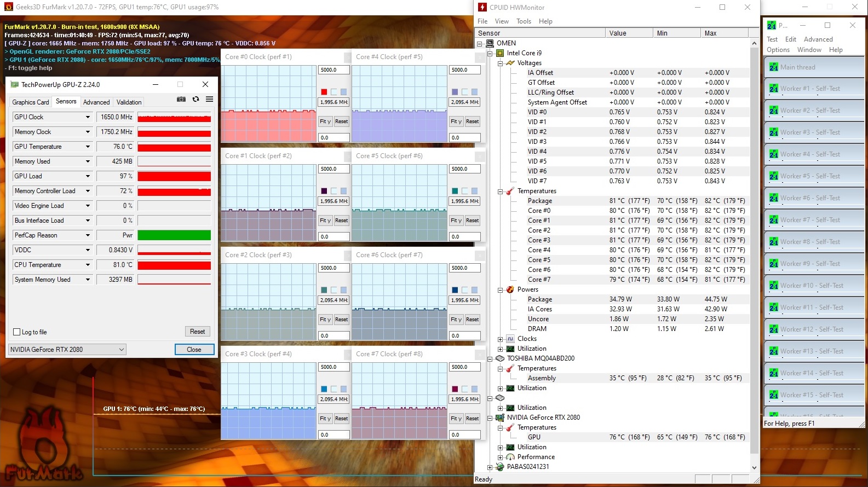Click Fit y on Core #0 Clock graph

coord(325,121)
